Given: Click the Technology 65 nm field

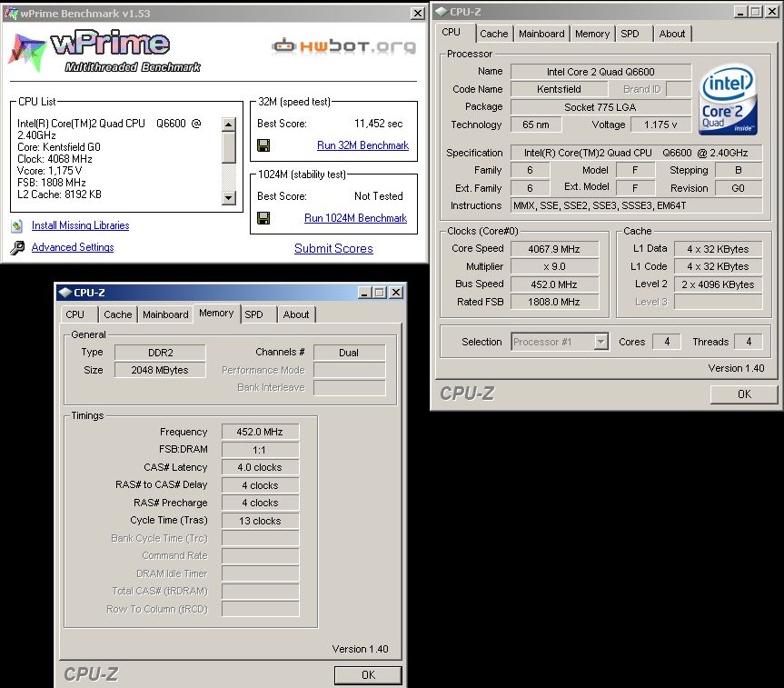Looking at the screenshot, I should pyautogui.click(x=535, y=125).
